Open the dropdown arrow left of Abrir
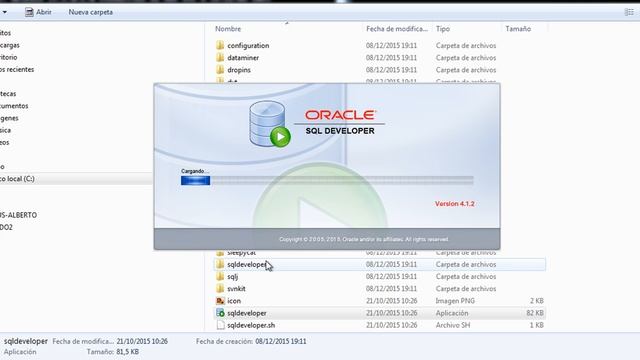640x360 pixels. 4,12
